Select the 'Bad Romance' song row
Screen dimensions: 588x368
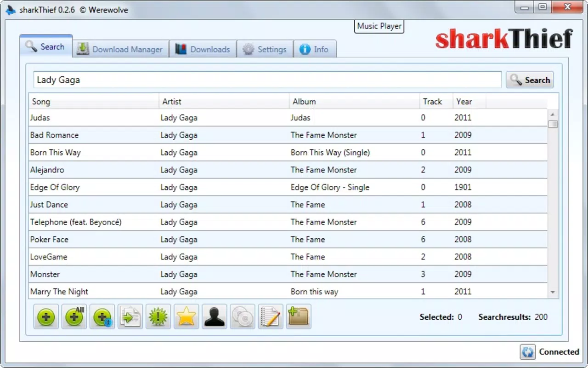pos(288,135)
